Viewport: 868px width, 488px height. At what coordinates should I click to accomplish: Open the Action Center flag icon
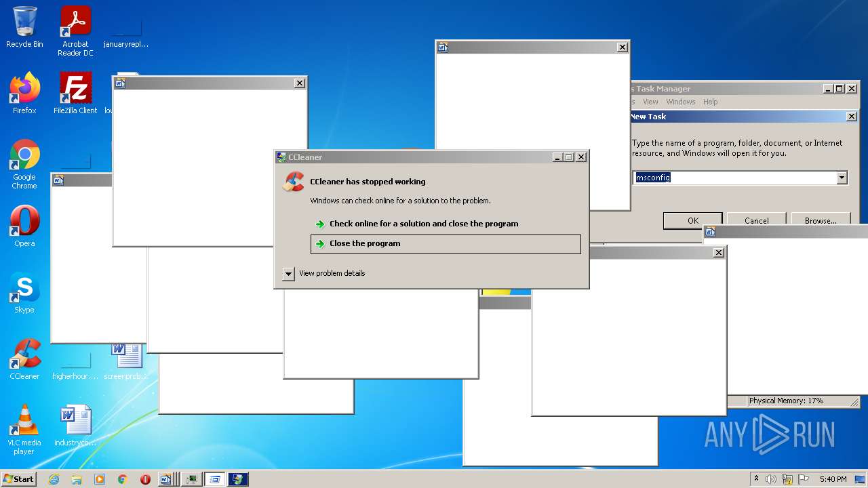[x=803, y=479]
